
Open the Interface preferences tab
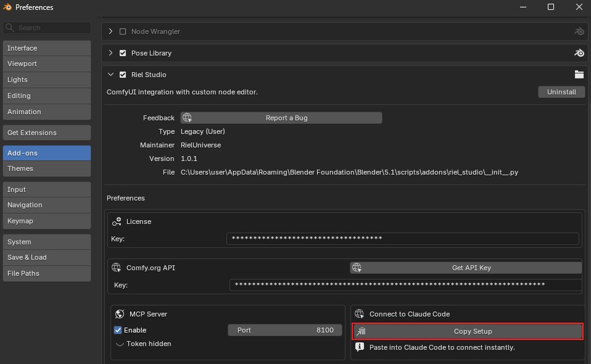(47, 48)
